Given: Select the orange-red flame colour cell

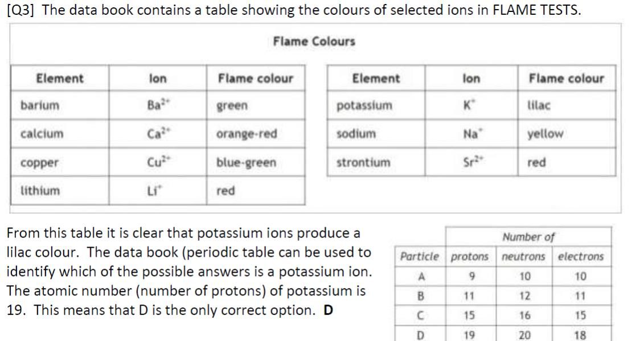Looking at the screenshot, I should pos(256,134).
